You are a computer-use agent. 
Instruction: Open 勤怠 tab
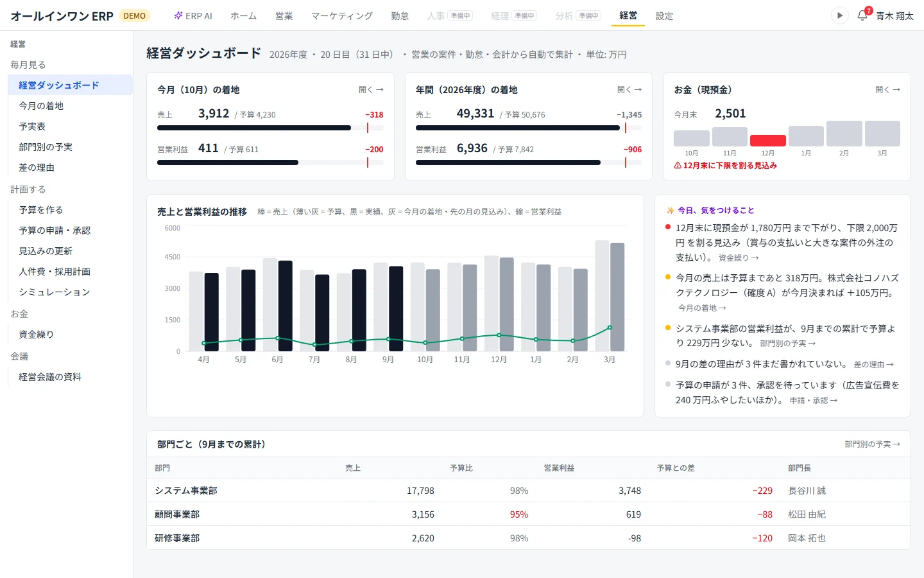click(400, 16)
